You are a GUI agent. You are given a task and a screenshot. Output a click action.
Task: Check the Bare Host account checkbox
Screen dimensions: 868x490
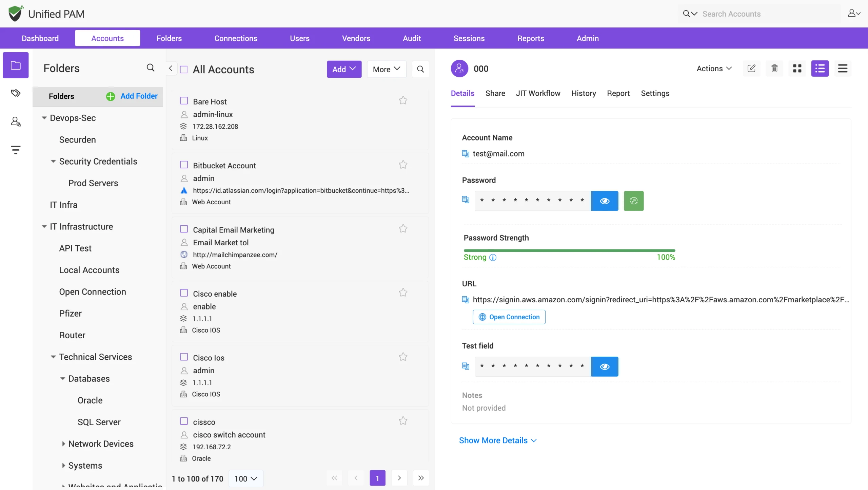click(x=184, y=101)
